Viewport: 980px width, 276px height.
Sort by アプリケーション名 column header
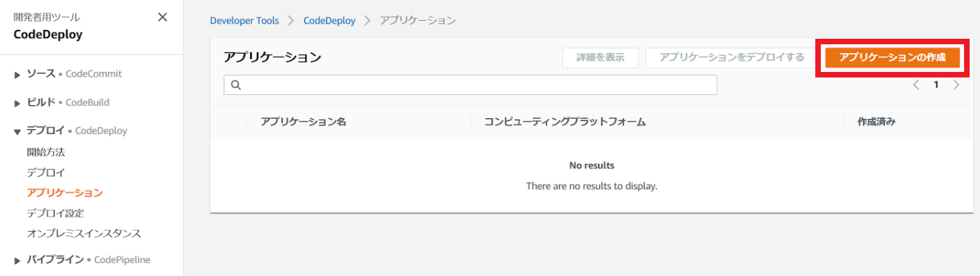(303, 122)
